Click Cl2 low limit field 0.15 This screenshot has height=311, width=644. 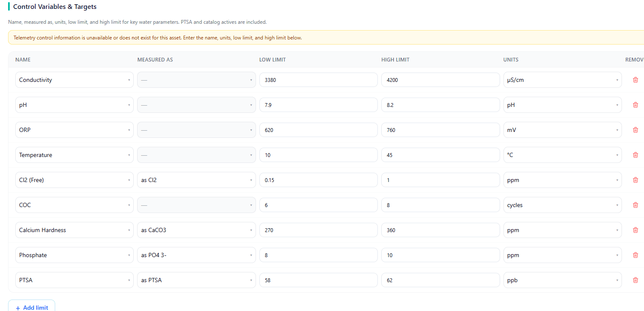318,180
